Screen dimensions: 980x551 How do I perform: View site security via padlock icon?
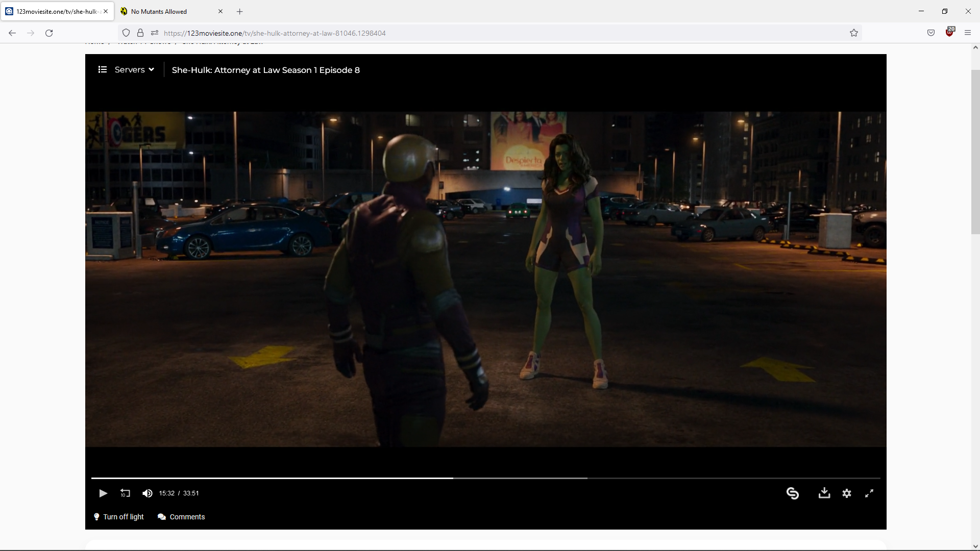pyautogui.click(x=140, y=33)
